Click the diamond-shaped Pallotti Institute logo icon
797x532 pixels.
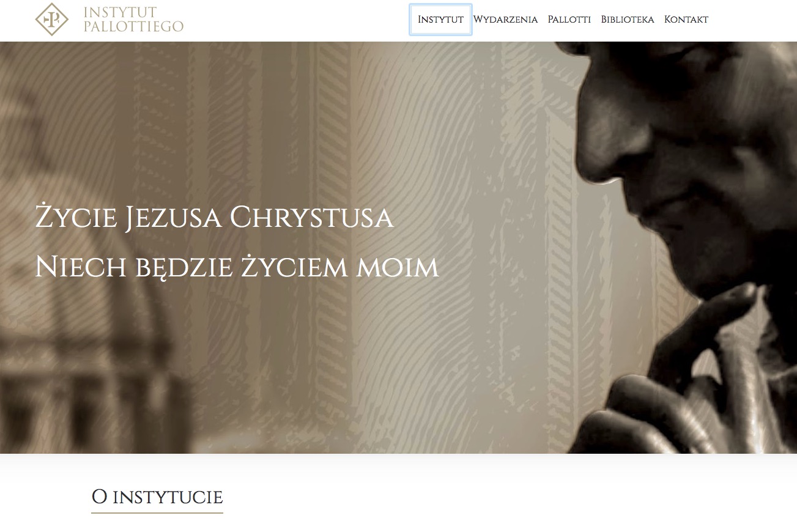click(51, 20)
